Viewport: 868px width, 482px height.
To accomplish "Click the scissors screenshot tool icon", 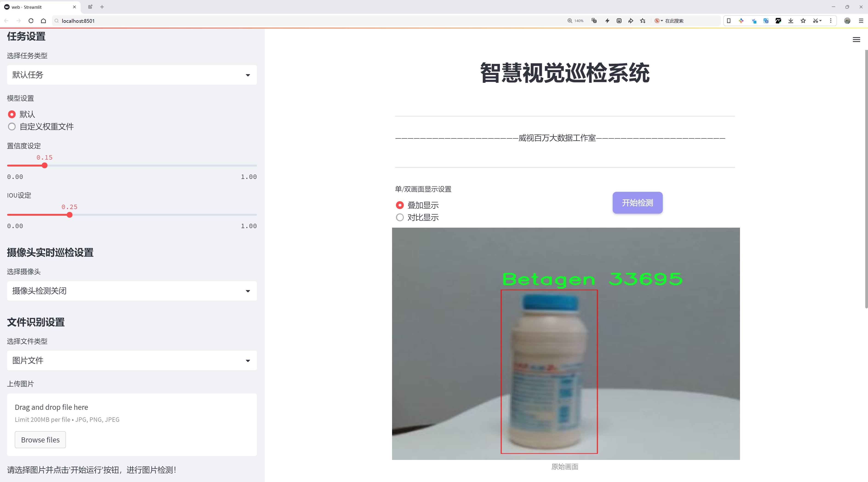I will point(815,21).
